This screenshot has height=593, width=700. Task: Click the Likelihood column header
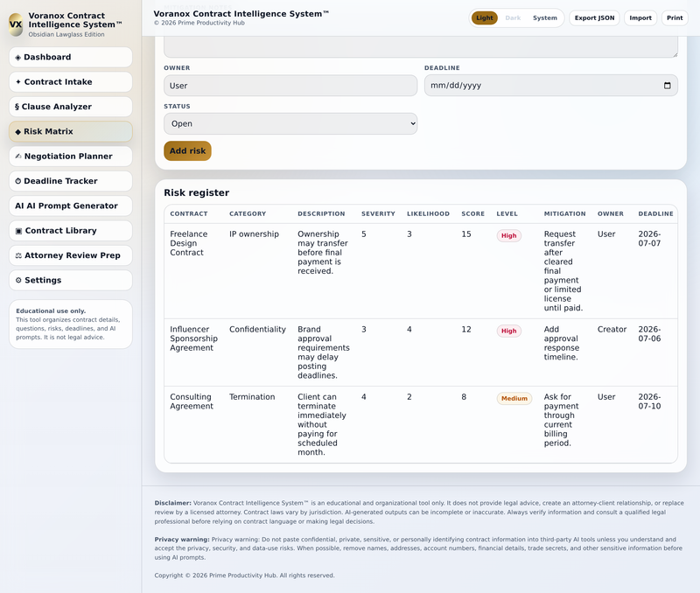tap(428, 214)
